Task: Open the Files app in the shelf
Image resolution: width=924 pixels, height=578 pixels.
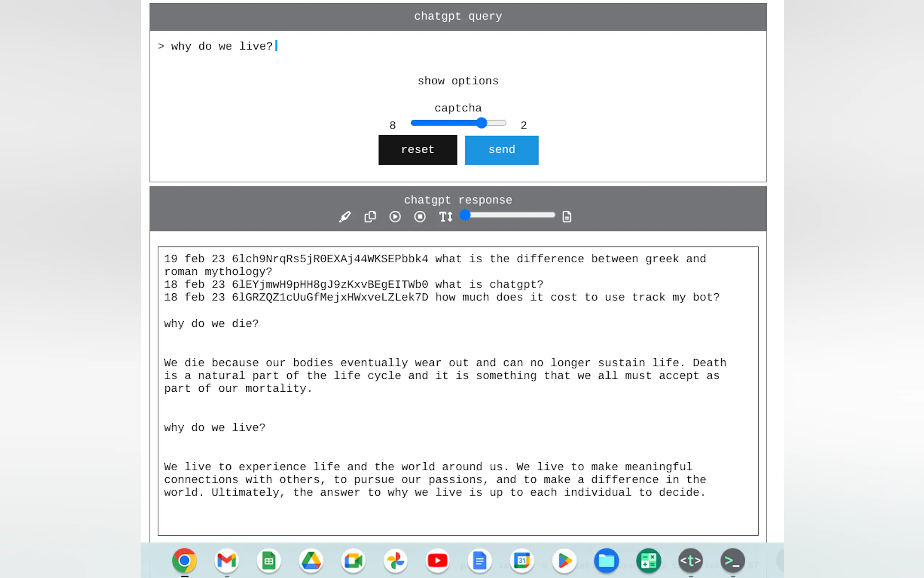Action: (606, 561)
